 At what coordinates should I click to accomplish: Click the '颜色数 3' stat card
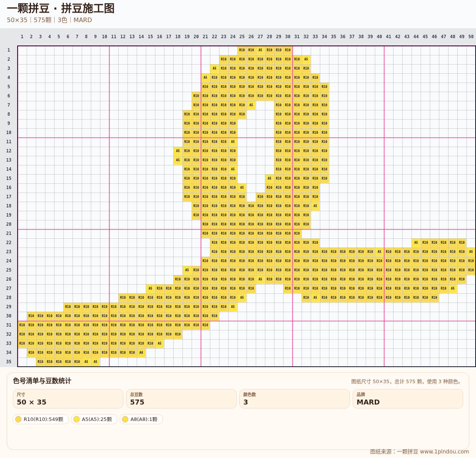pos(295,399)
